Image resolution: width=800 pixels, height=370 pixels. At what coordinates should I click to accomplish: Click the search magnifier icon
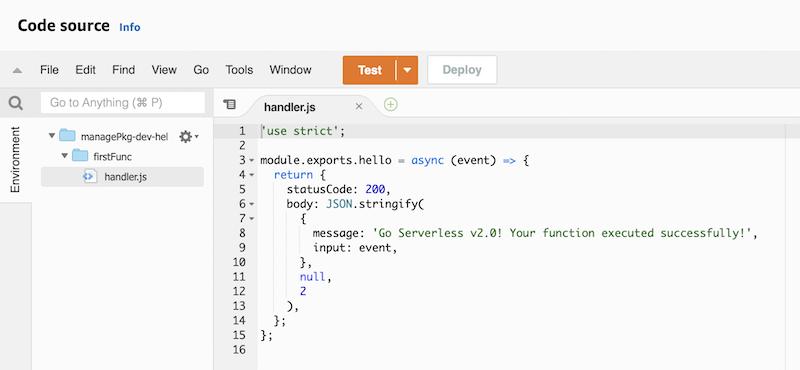[x=16, y=104]
